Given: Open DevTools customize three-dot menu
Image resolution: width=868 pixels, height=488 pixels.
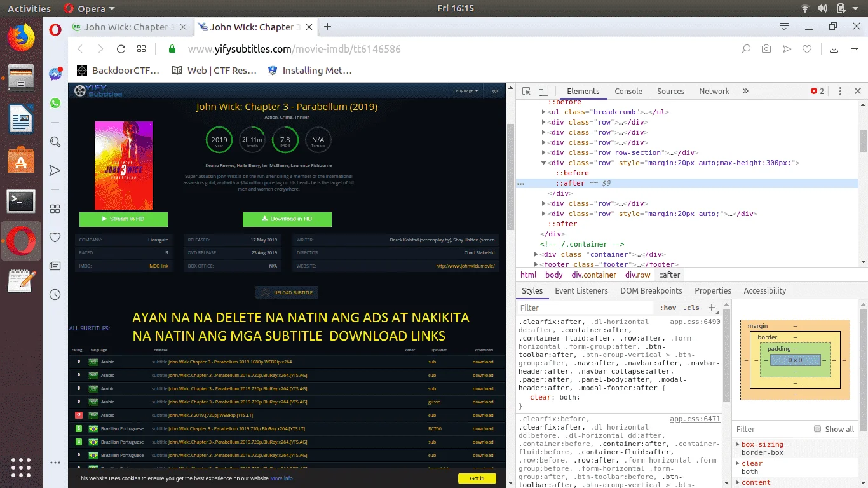Looking at the screenshot, I should point(841,91).
